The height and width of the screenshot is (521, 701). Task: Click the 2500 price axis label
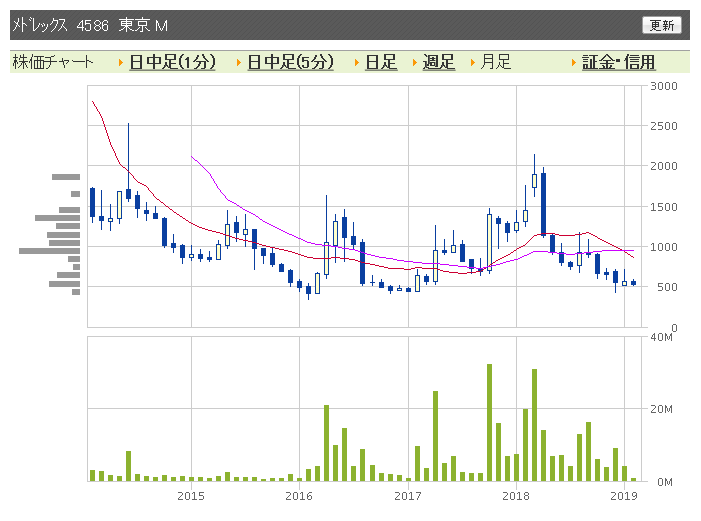[x=664, y=126]
